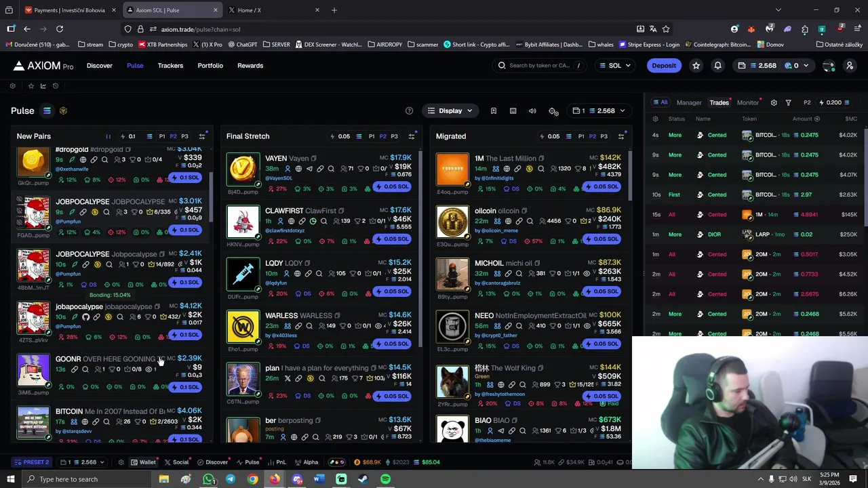Expand Pulse wallet selector 1 2.568 dropdown
Image resolution: width=868 pixels, height=488 pixels.
(x=599, y=111)
